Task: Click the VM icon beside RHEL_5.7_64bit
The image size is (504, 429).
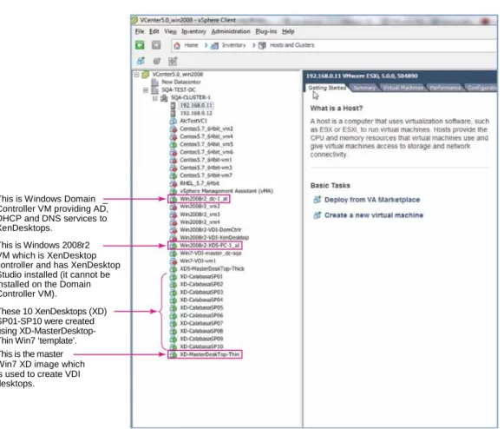Action: click(173, 183)
